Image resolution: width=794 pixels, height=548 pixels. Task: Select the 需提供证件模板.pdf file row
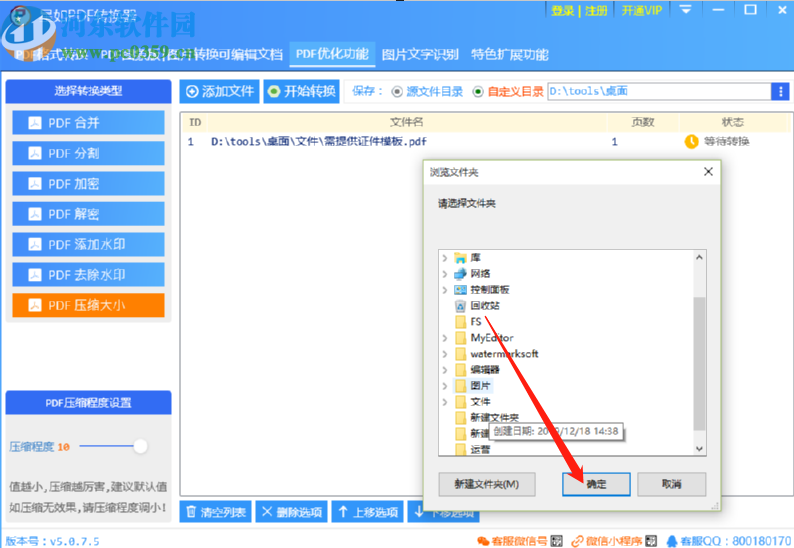(486, 141)
